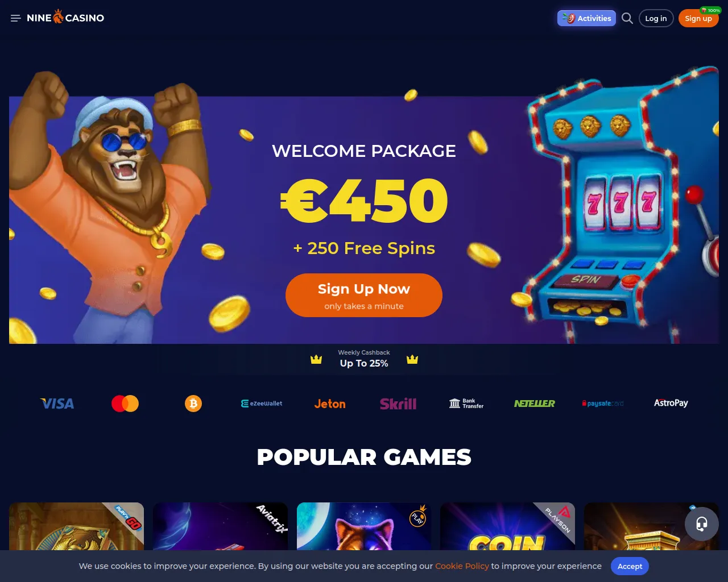Image resolution: width=728 pixels, height=582 pixels.
Task: Accept the cookie notice
Action: 630,566
